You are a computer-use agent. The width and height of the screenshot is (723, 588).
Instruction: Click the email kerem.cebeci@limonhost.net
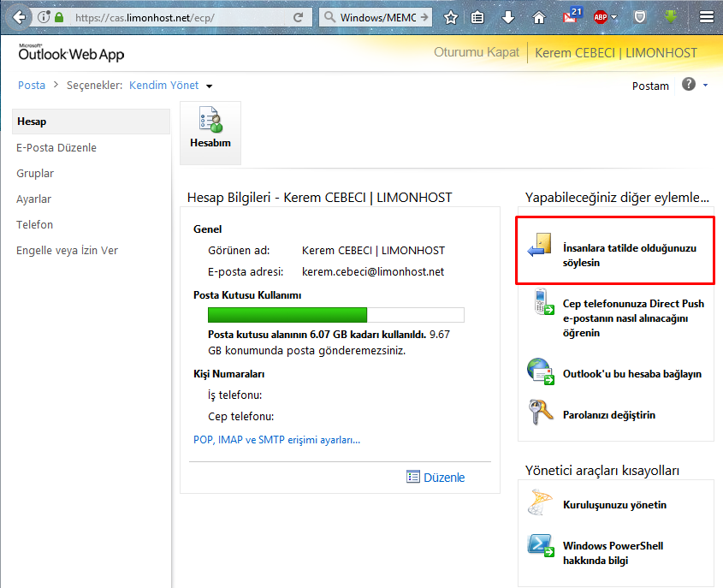pyautogui.click(x=373, y=271)
